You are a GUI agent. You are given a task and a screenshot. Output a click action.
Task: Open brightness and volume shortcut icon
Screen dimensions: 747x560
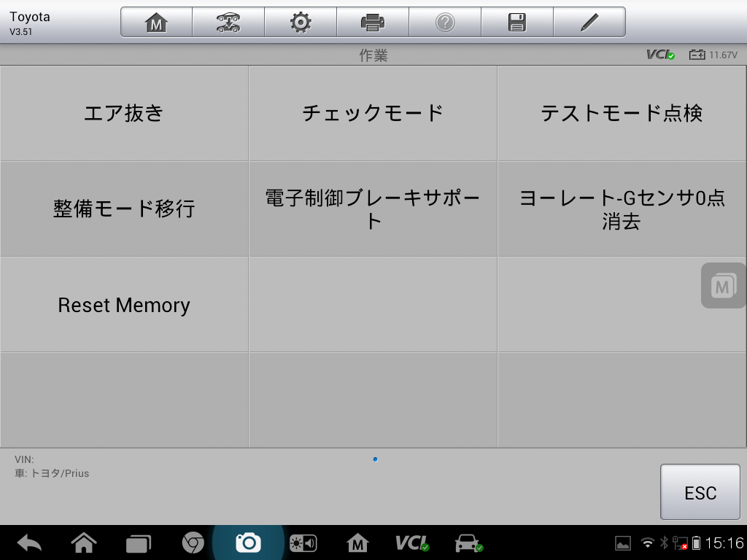[303, 543]
